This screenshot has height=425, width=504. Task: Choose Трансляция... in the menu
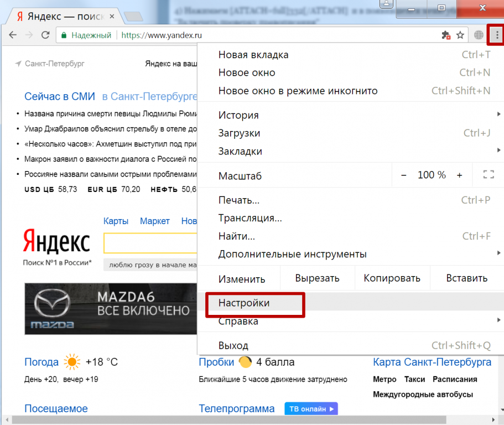[x=352, y=218]
